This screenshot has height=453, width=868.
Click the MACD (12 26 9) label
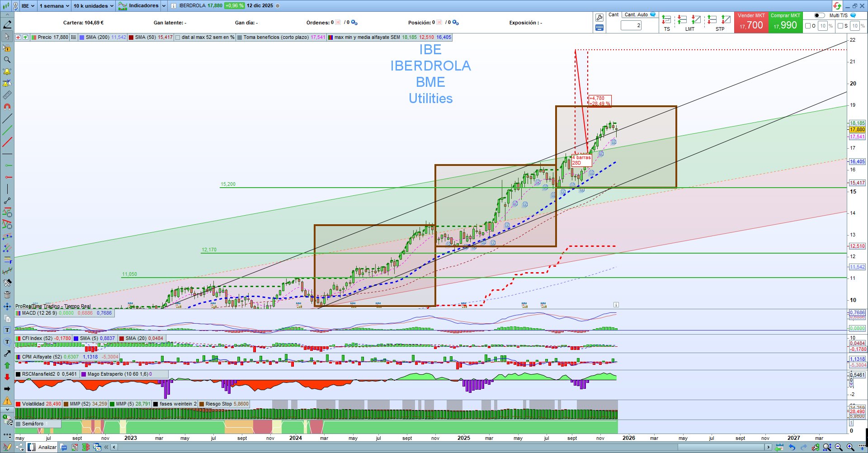(39, 313)
